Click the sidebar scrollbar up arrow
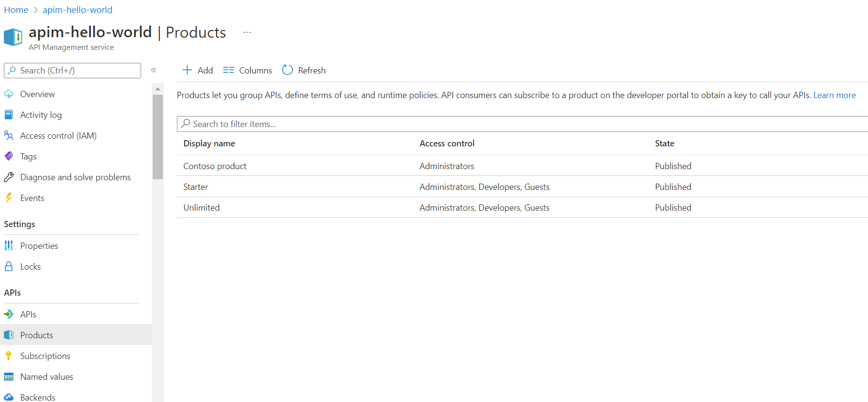Screen dimensions: 868x402 [x=158, y=89]
